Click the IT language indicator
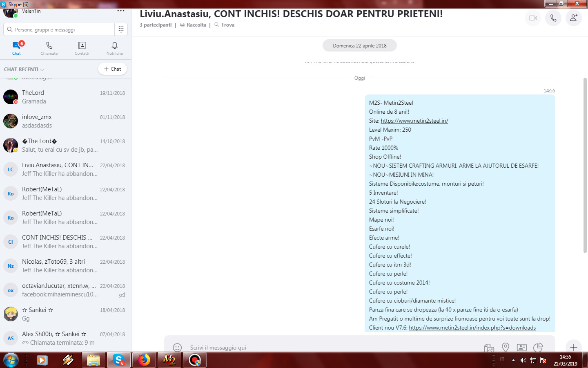588x368 pixels. [502, 359]
